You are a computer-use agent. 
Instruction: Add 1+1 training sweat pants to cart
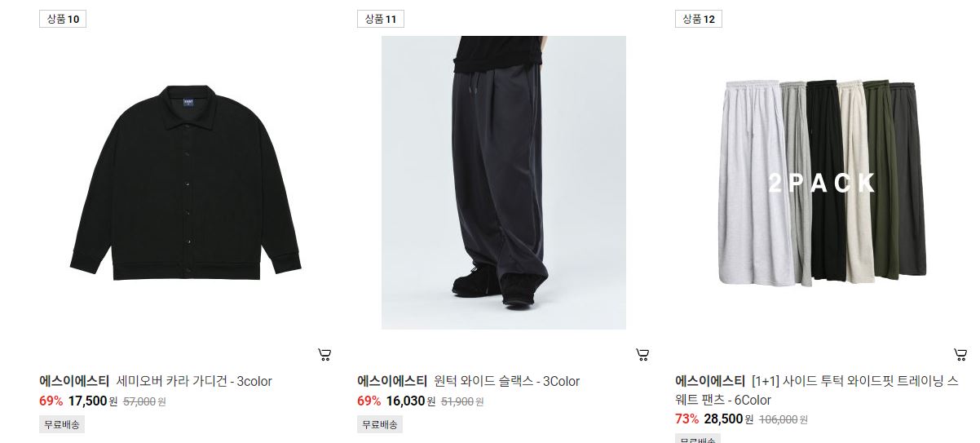click(960, 354)
